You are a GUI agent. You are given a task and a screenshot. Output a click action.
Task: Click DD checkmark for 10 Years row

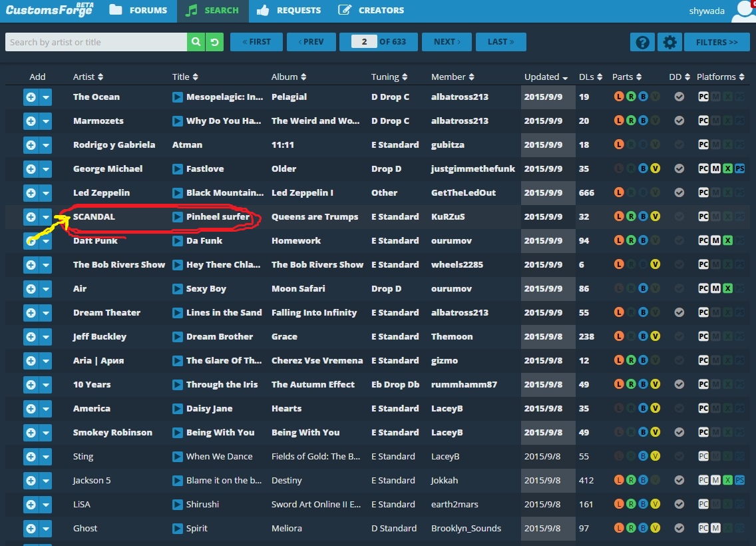[x=679, y=384]
